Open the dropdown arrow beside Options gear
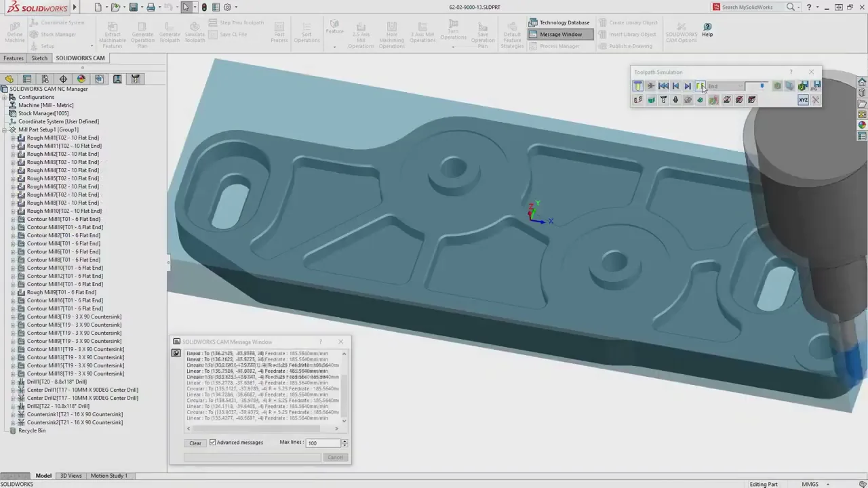The image size is (868, 488). pyautogui.click(x=235, y=7)
